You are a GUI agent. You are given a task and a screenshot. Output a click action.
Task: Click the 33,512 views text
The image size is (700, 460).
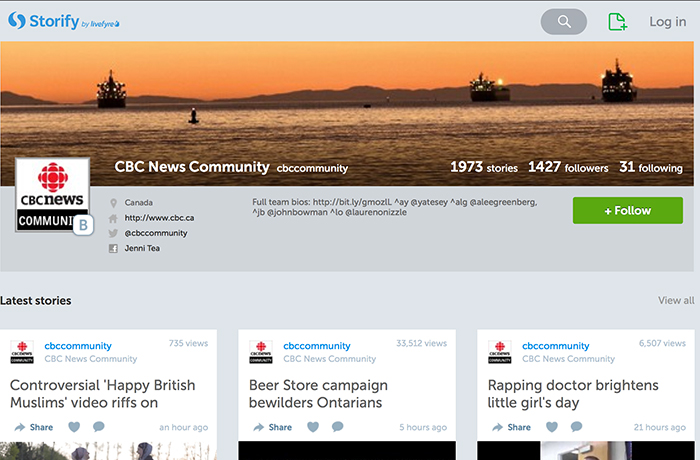421,343
